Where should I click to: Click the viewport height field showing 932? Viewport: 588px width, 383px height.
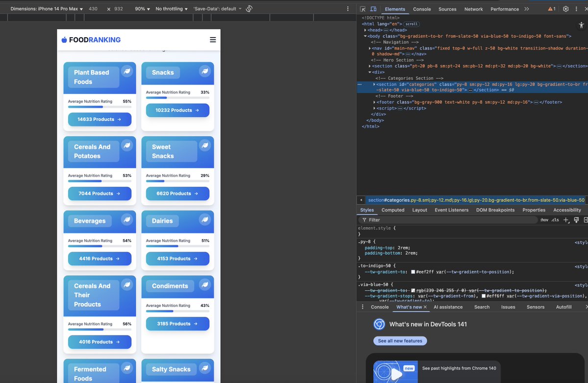click(x=119, y=9)
